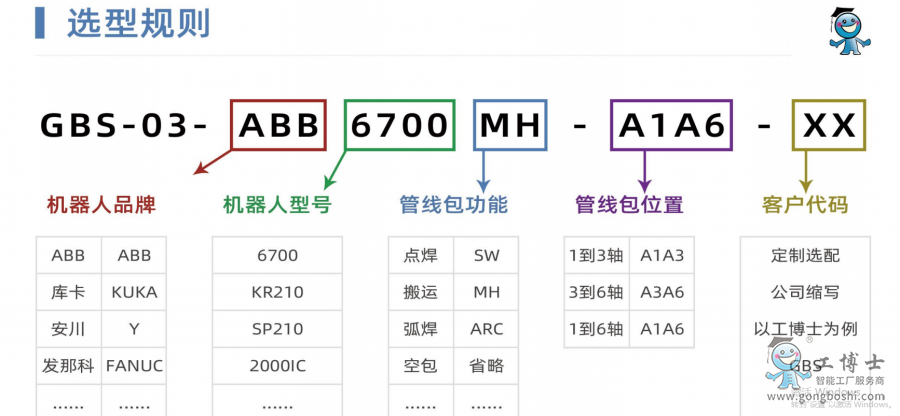The height and width of the screenshot is (416, 900).
Task: Click the 发那科 brand cell
Action: (x=68, y=366)
